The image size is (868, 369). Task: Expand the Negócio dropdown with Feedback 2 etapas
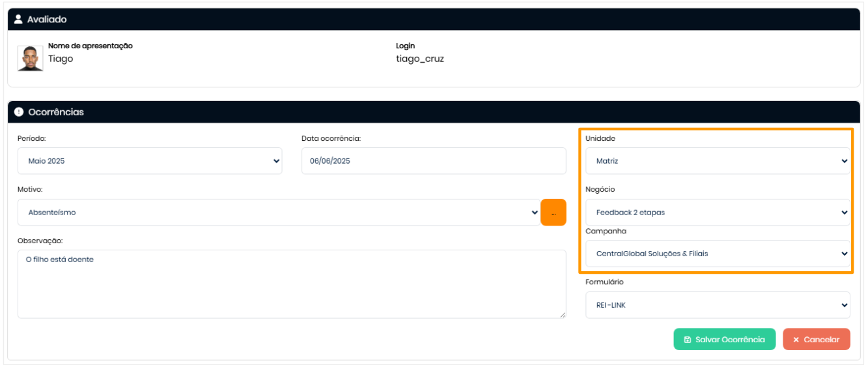[717, 213]
